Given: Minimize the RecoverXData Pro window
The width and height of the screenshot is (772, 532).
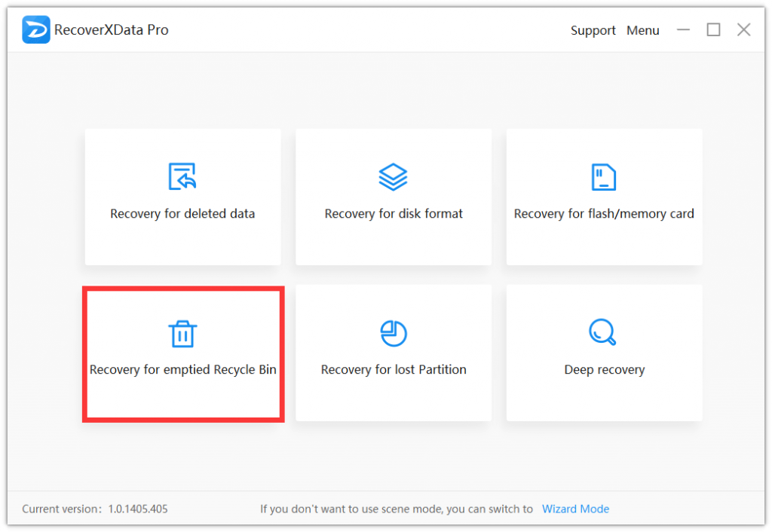Looking at the screenshot, I should click(683, 29).
